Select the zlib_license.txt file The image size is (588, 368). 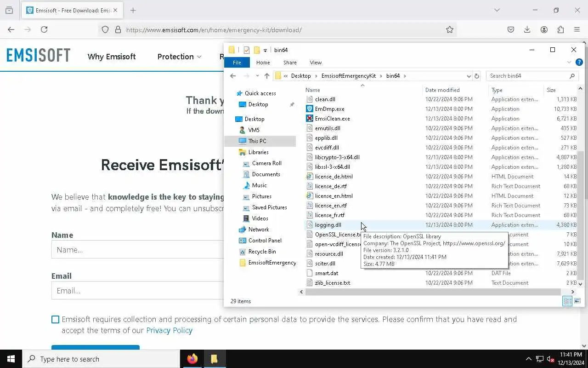(332, 283)
